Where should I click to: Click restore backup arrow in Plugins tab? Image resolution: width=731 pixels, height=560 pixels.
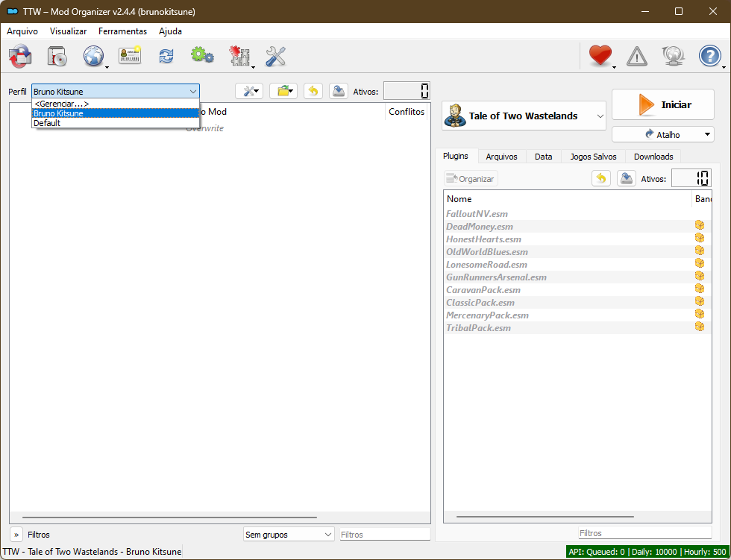point(601,178)
